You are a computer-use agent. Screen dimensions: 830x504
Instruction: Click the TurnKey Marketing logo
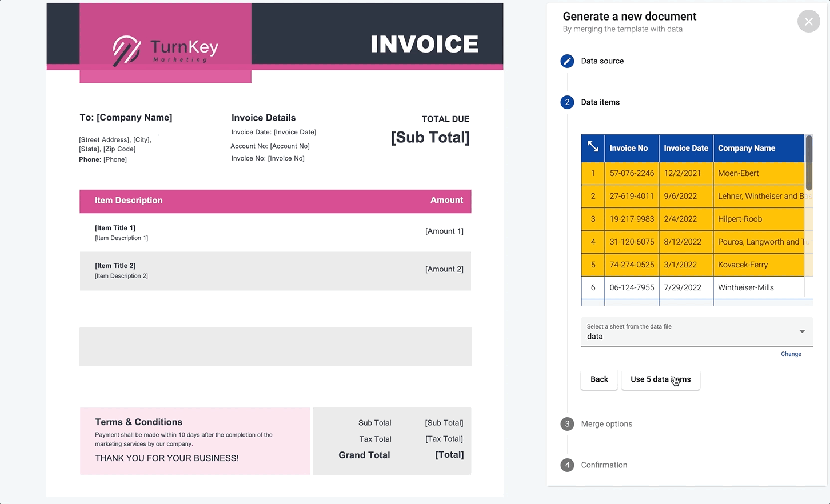(166, 50)
